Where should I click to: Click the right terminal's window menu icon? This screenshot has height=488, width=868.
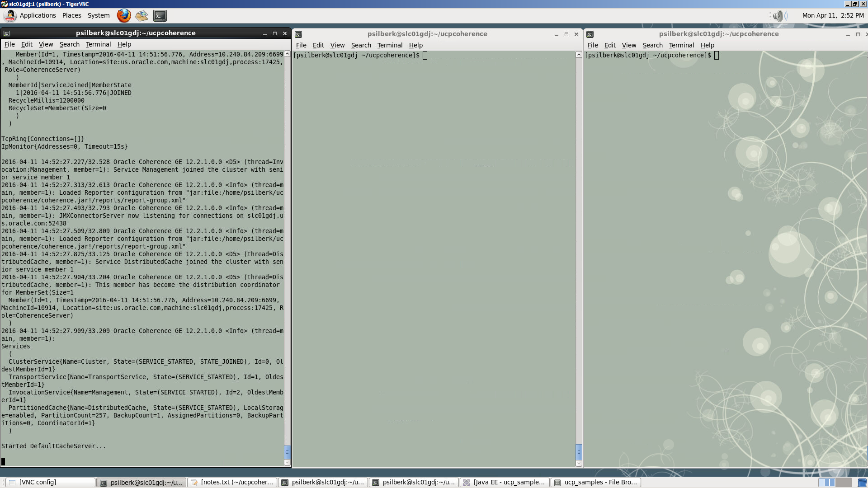590,34
